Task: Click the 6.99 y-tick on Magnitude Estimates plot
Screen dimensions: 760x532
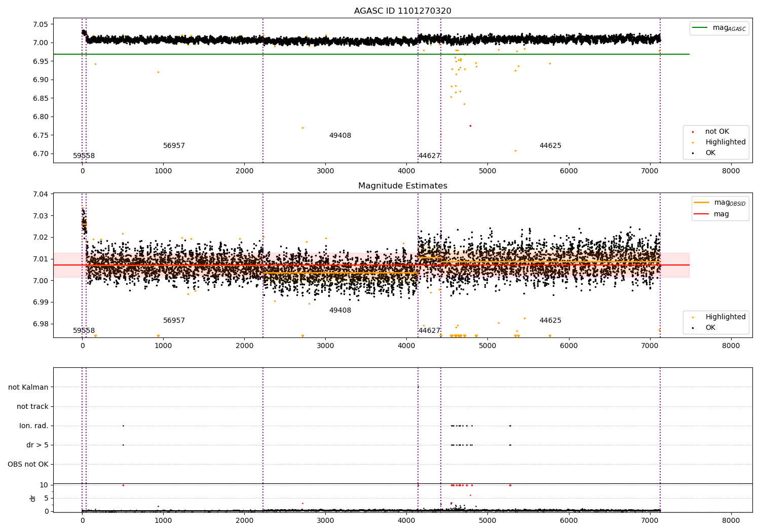Action: 41,302
